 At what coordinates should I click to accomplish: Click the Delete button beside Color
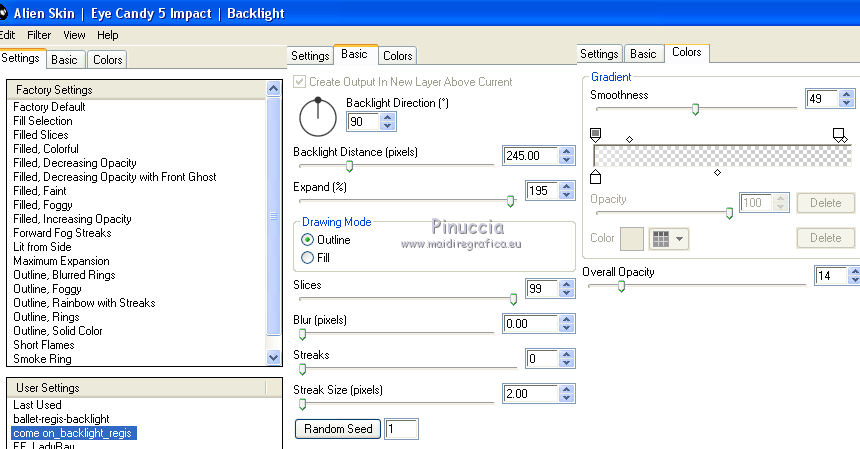click(x=825, y=238)
